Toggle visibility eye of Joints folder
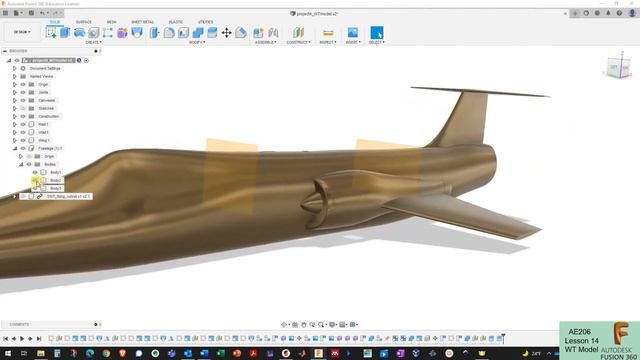 (23, 92)
